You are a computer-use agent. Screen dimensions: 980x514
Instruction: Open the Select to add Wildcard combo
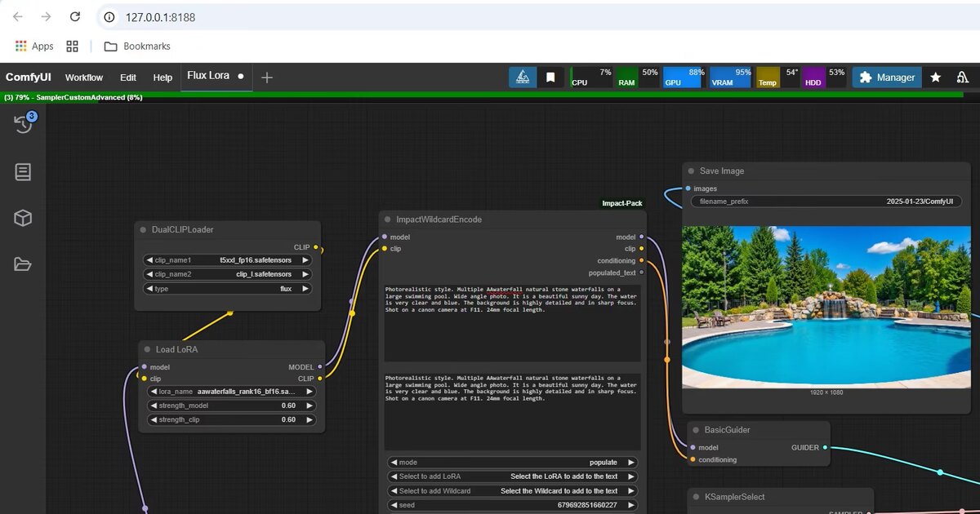pos(512,491)
